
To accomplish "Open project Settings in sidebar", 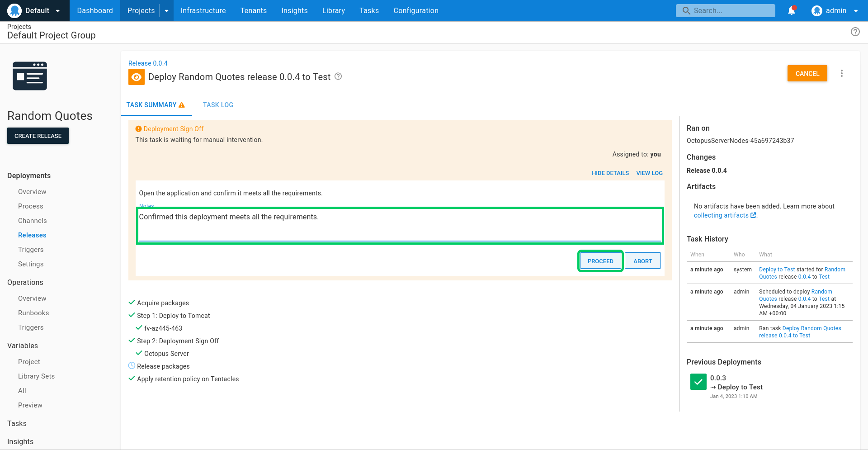I will point(31,264).
